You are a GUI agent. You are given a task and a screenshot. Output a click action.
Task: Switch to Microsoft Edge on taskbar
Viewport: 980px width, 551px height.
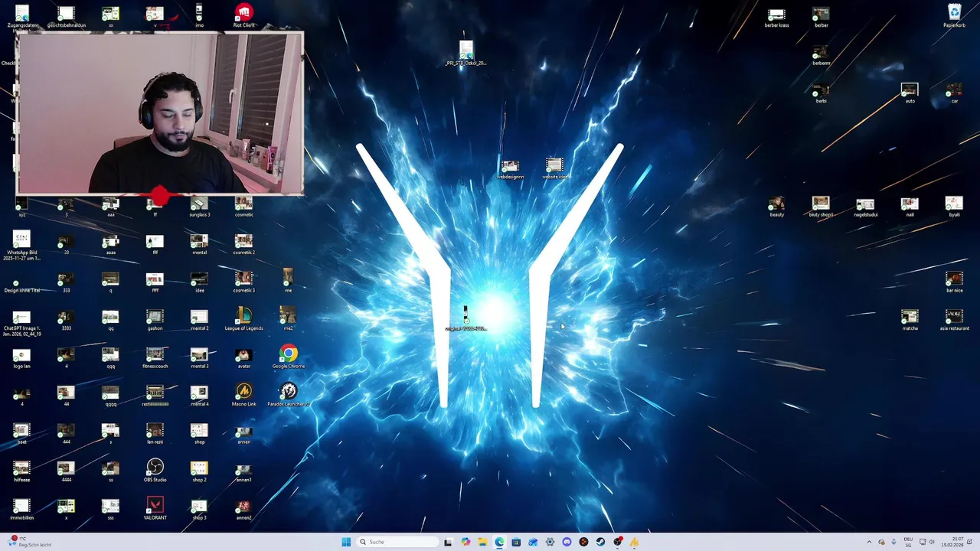[499, 542]
